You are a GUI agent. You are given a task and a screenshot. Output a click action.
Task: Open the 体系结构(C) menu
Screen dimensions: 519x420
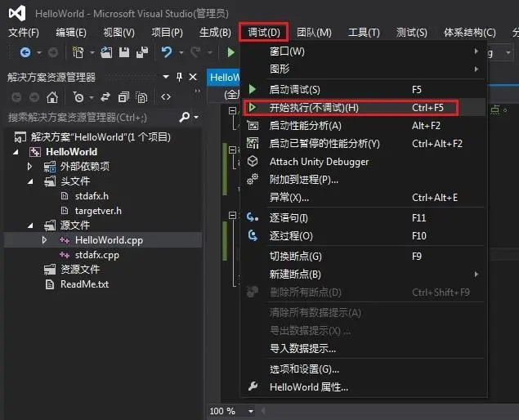tap(470, 33)
